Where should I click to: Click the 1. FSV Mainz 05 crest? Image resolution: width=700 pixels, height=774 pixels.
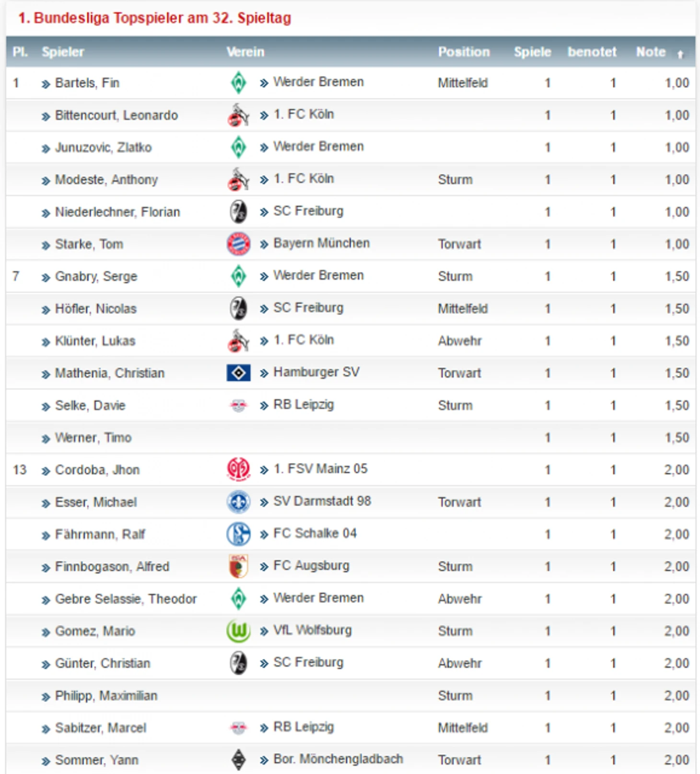(238, 469)
